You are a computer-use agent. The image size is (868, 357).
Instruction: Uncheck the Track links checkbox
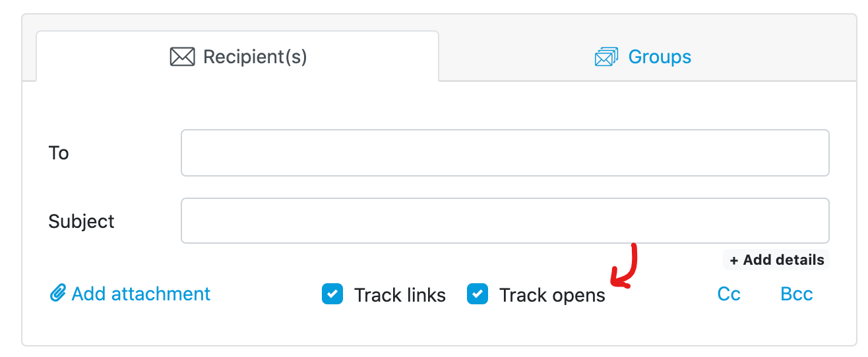pyautogui.click(x=332, y=294)
